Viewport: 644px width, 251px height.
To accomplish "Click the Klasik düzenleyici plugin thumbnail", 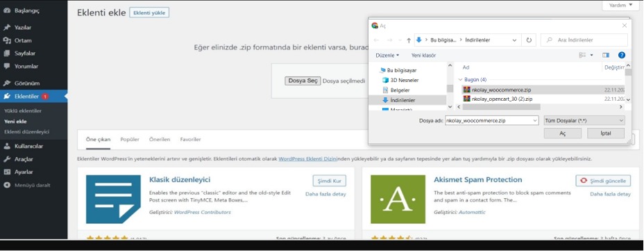I will pos(114,199).
